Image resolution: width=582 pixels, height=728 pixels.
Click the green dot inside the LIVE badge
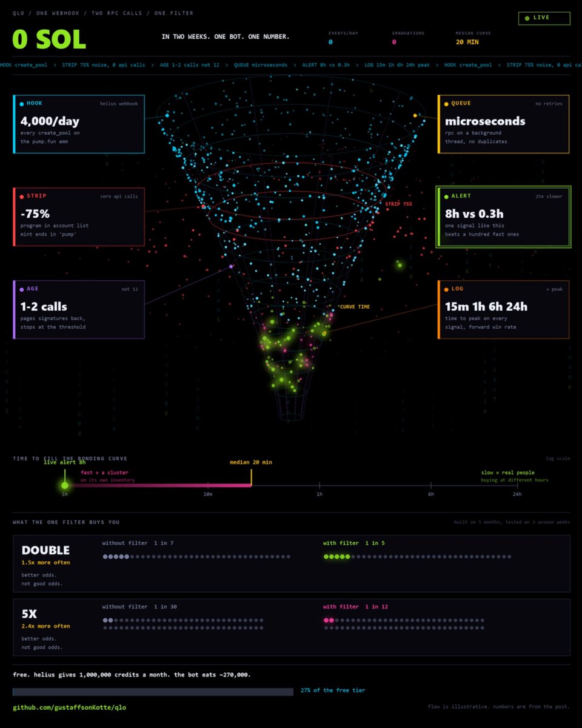pos(527,18)
